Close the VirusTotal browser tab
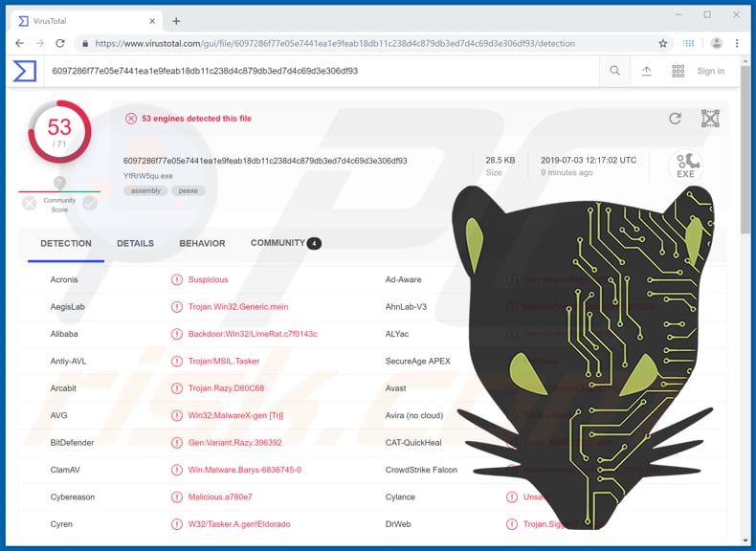Viewport: 756px width, 551px height. point(152,21)
